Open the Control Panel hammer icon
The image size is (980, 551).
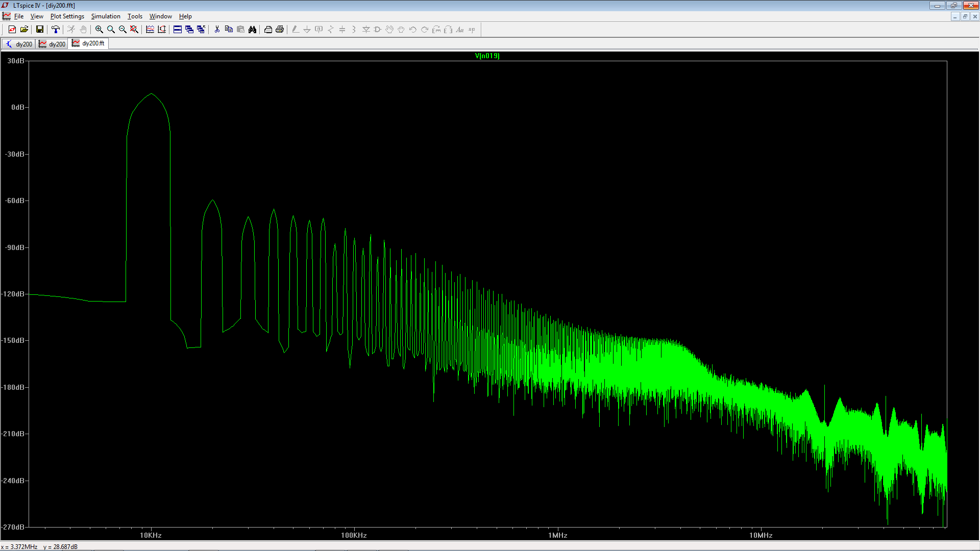pos(56,30)
